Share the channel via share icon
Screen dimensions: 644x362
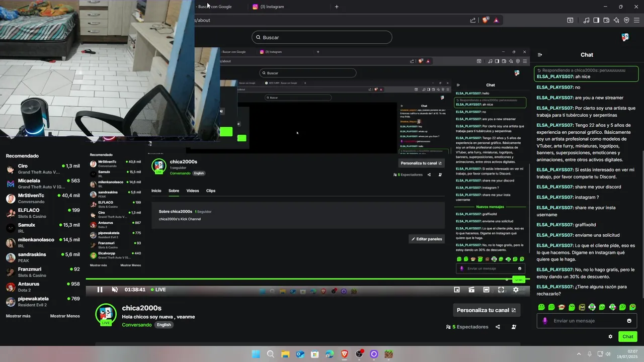(498, 327)
